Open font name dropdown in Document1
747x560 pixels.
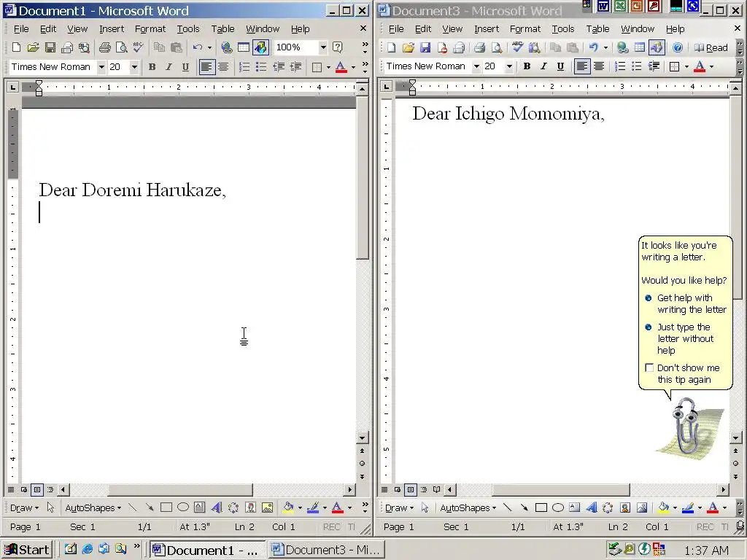pyautogui.click(x=101, y=67)
